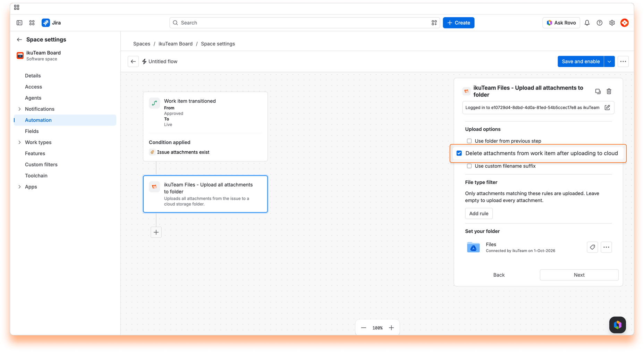
Task: Open notifications bell
Action: 587,23
